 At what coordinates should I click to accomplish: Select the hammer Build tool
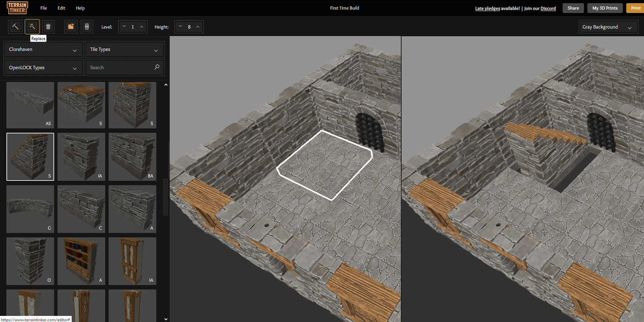click(x=15, y=27)
